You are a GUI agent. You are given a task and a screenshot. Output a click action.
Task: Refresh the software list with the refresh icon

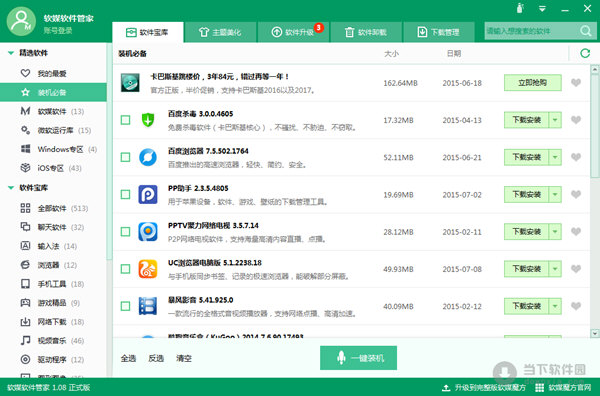[x=585, y=53]
